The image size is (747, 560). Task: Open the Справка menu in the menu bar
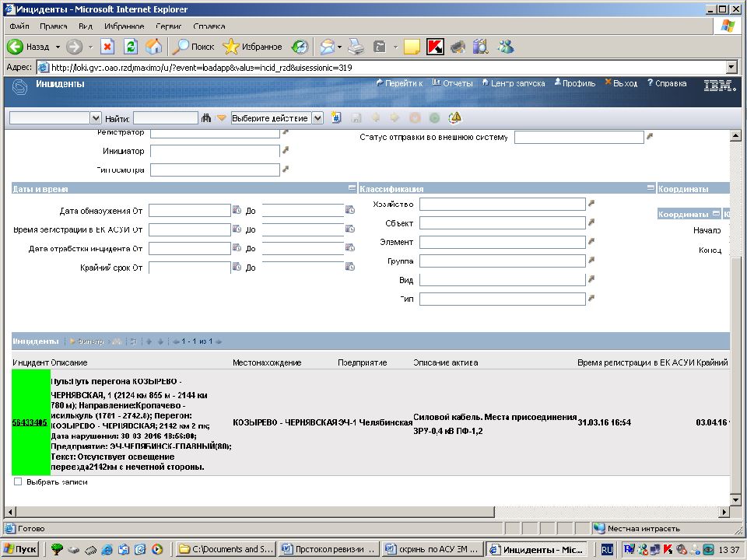coord(209,26)
